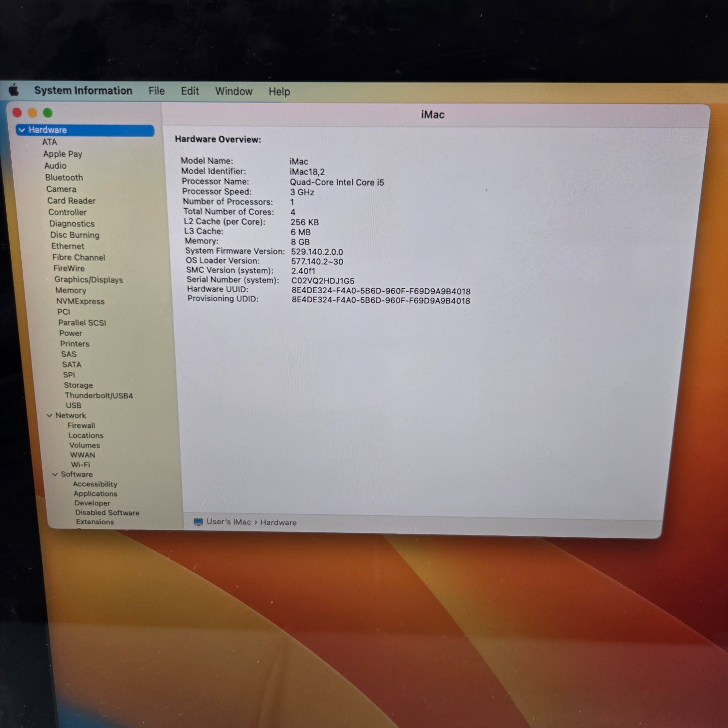Select FireWire in the sidebar
728x728 pixels.
[x=69, y=268]
